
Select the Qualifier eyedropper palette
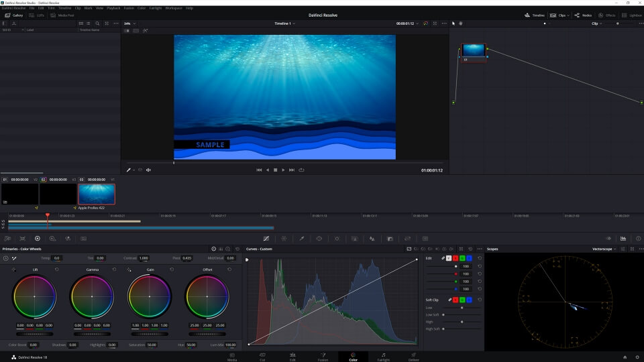(x=301, y=239)
